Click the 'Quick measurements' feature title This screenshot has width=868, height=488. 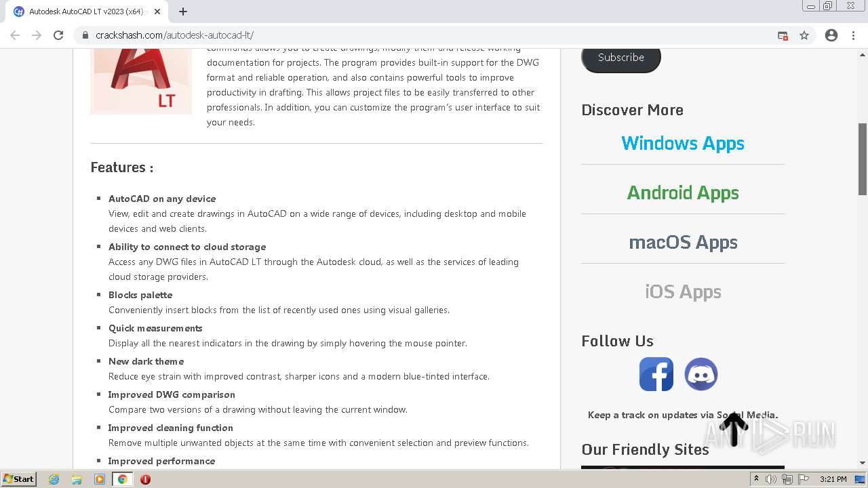tap(155, 328)
